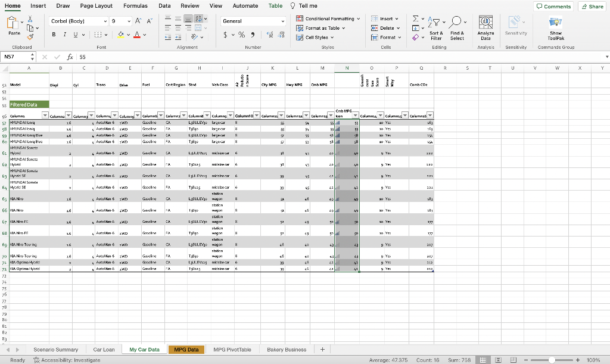
Task: Click the text Orientation icon
Action: click(x=195, y=37)
